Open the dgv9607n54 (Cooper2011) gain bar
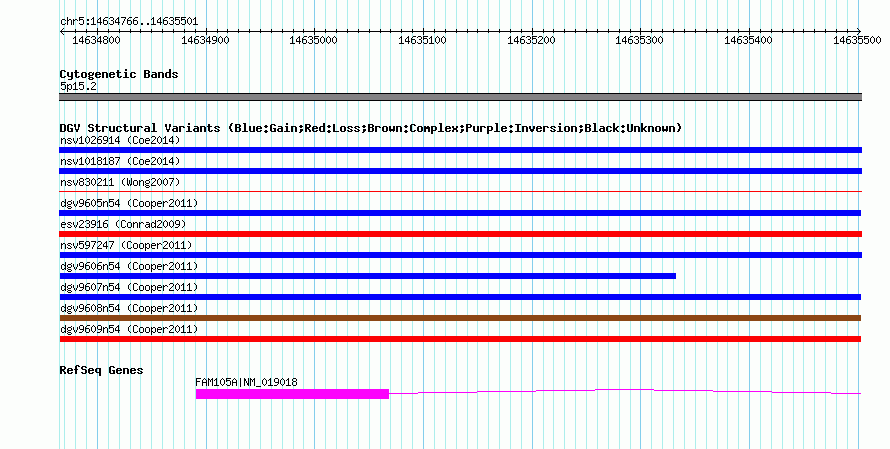This screenshot has width=890, height=449. (x=460, y=297)
